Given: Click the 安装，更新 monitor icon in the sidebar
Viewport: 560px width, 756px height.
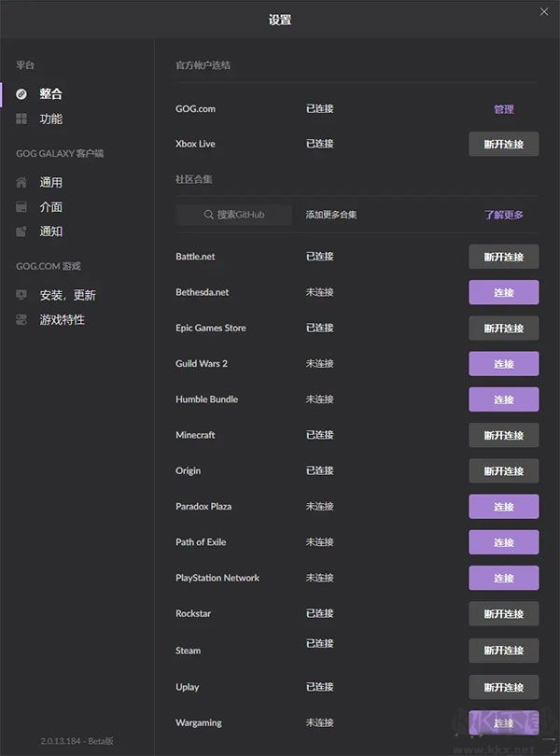Looking at the screenshot, I should click(21, 294).
